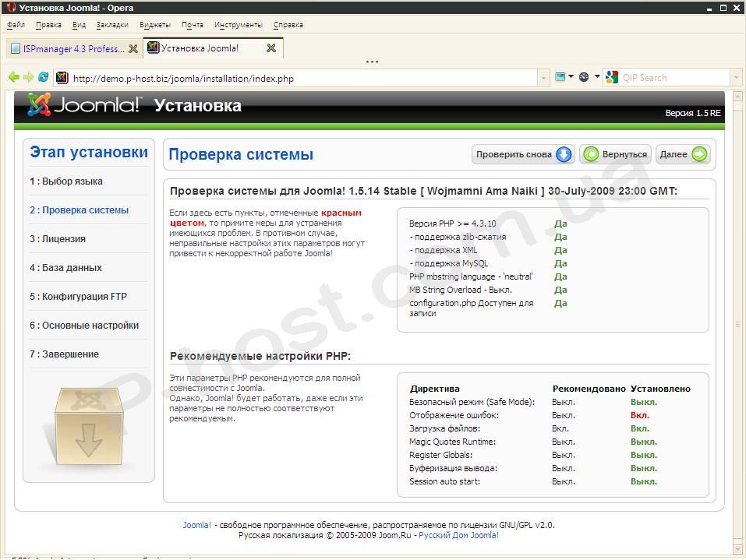The width and height of the screenshot is (746, 560).
Task: Click the 'Версия 1.5 RE' header text
Action: pyautogui.click(x=693, y=113)
